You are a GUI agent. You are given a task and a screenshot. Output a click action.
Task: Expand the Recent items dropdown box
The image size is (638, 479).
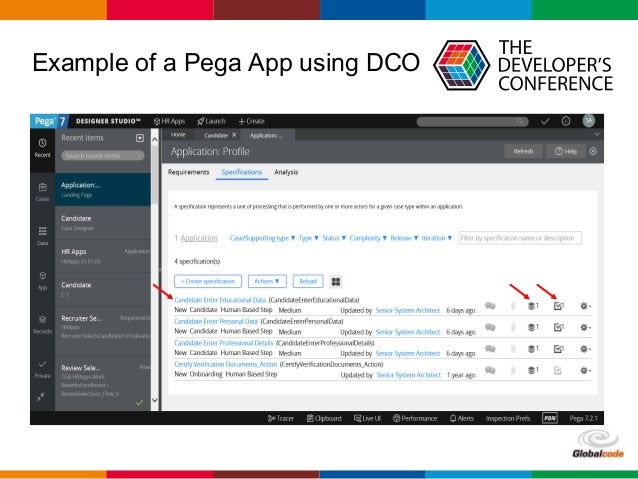point(140,138)
